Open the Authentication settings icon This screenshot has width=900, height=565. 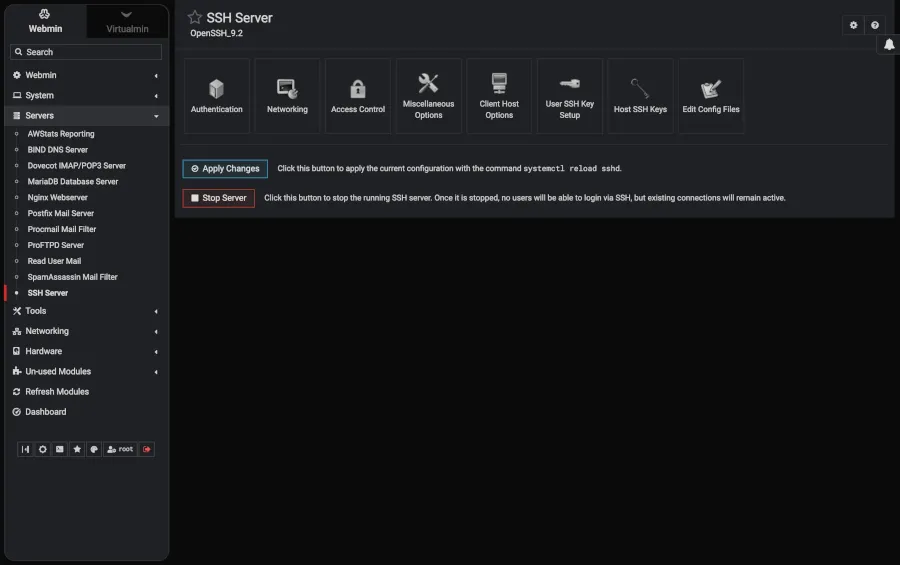click(217, 96)
